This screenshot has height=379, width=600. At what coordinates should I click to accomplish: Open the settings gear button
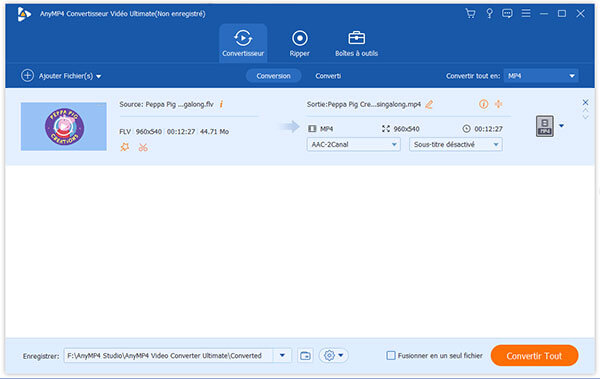[329, 356]
